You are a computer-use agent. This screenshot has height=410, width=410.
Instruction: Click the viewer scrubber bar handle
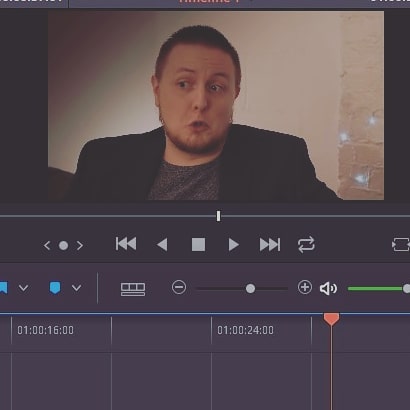tap(218, 216)
